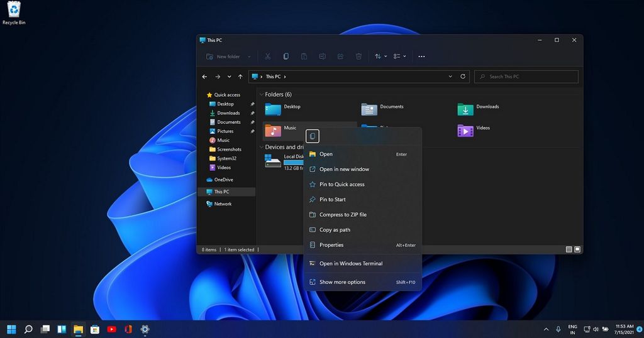Navigate up one level with the up arrow
The image size is (644, 338).
[240, 77]
